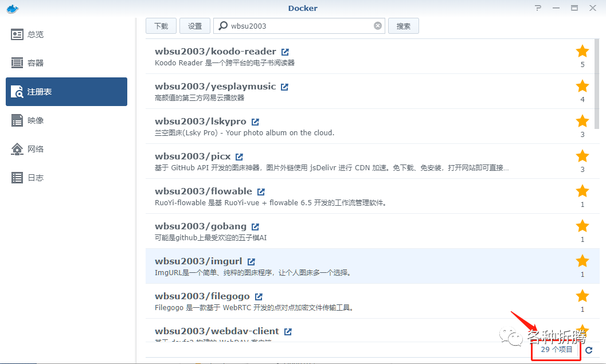Open the 映像 images section
Viewport: 606px width, 364px height.
(67, 120)
